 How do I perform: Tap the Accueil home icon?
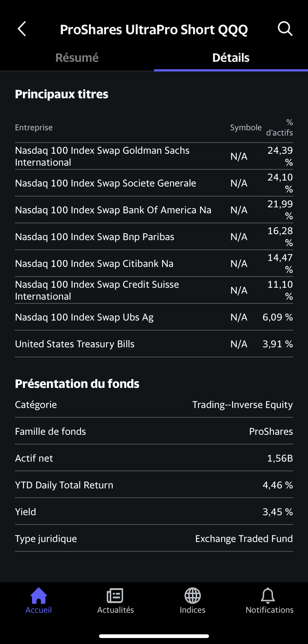click(39, 596)
